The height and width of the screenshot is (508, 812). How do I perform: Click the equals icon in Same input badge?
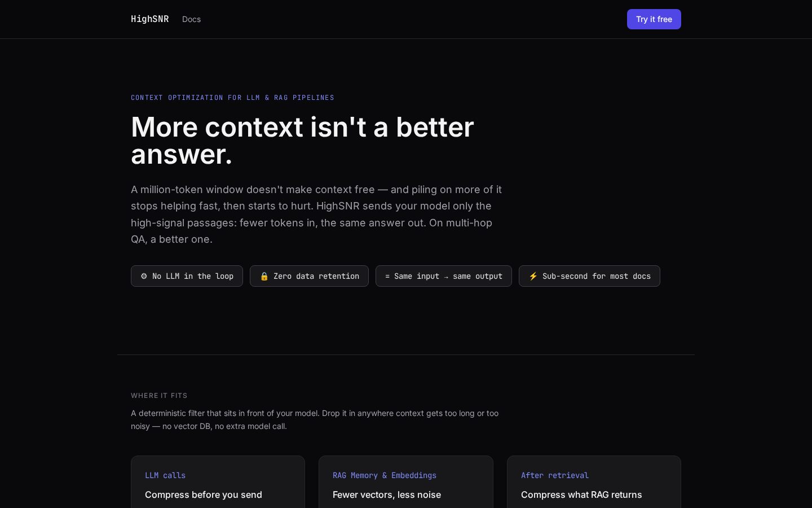point(387,276)
